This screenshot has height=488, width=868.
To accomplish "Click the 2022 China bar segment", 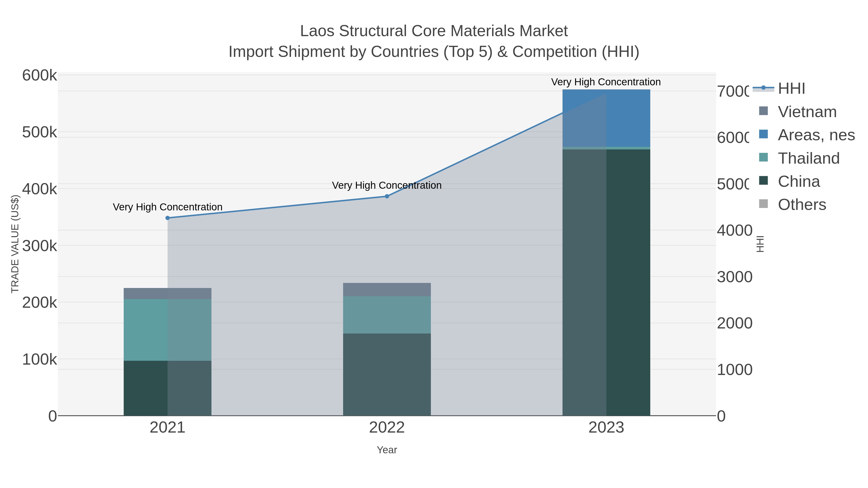I will coord(387,374).
